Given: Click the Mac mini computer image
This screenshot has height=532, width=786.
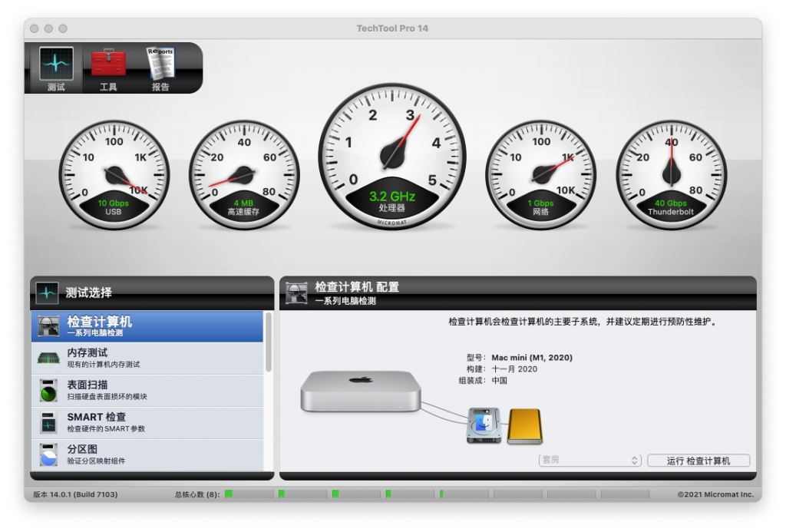Looking at the screenshot, I should (x=361, y=392).
